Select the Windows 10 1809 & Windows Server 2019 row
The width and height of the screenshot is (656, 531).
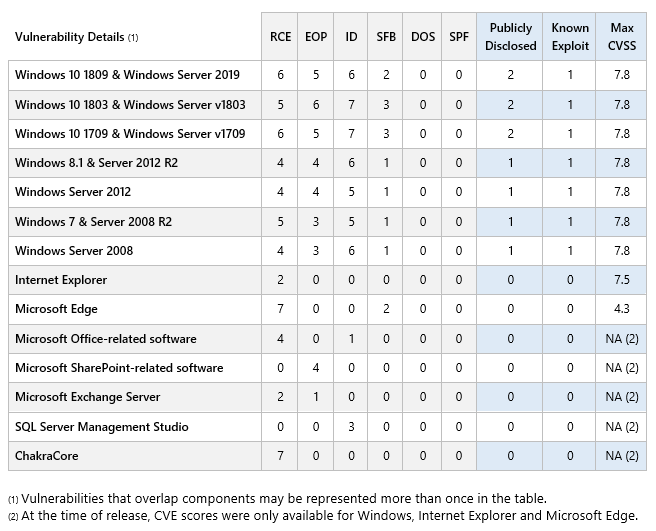click(327, 75)
